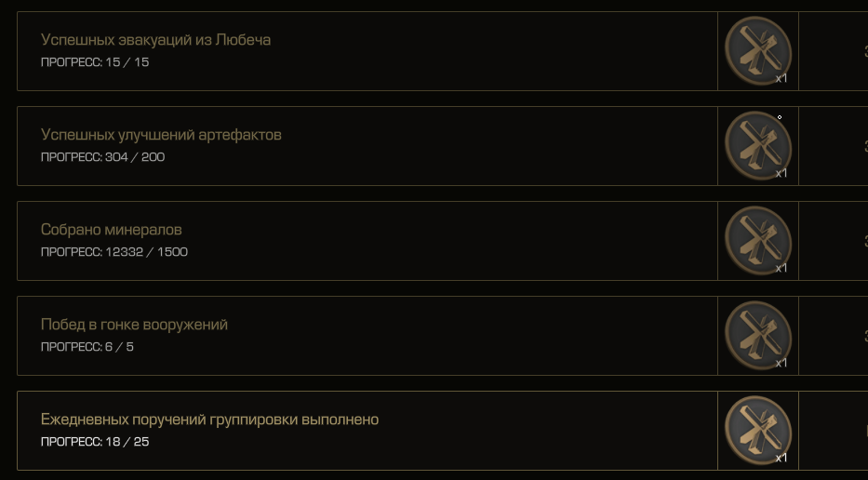The image size is (868, 480).
Task: Click the progress text 304 / 200
Action: coord(135,157)
